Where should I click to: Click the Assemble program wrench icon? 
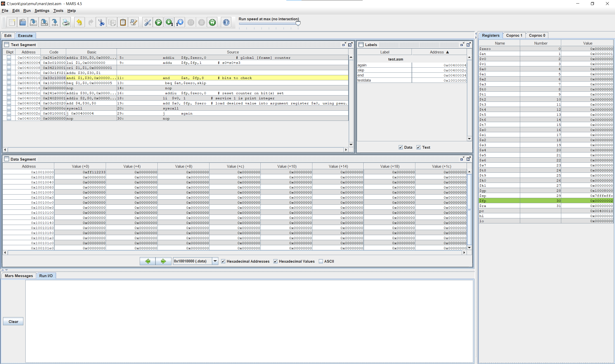(147, 23)
